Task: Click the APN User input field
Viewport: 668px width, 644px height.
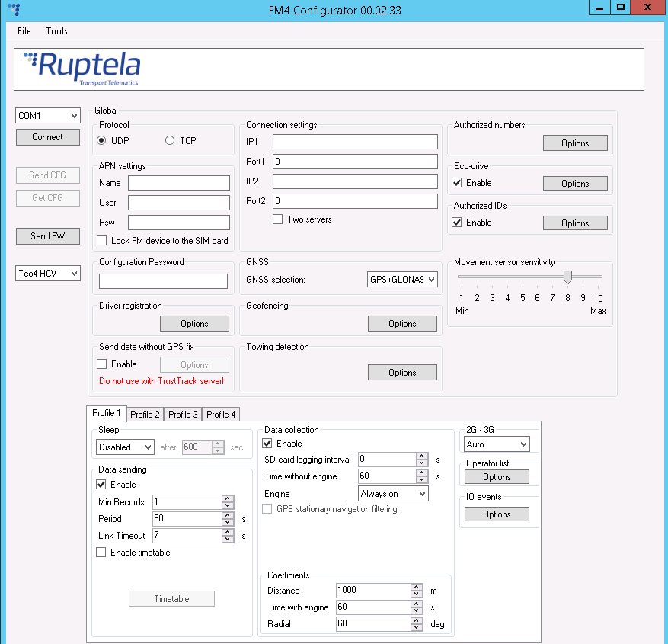Action: pyautogui.click(x=179, y=203)
